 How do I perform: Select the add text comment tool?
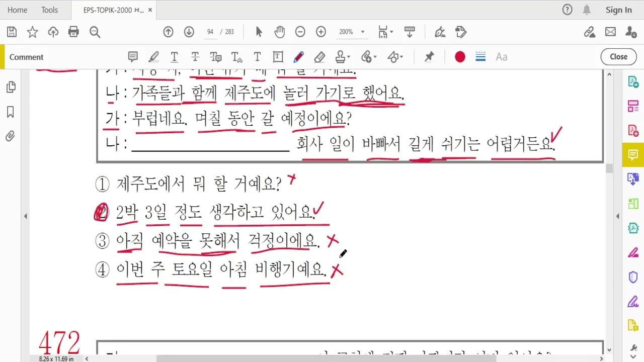click(257, 57)
